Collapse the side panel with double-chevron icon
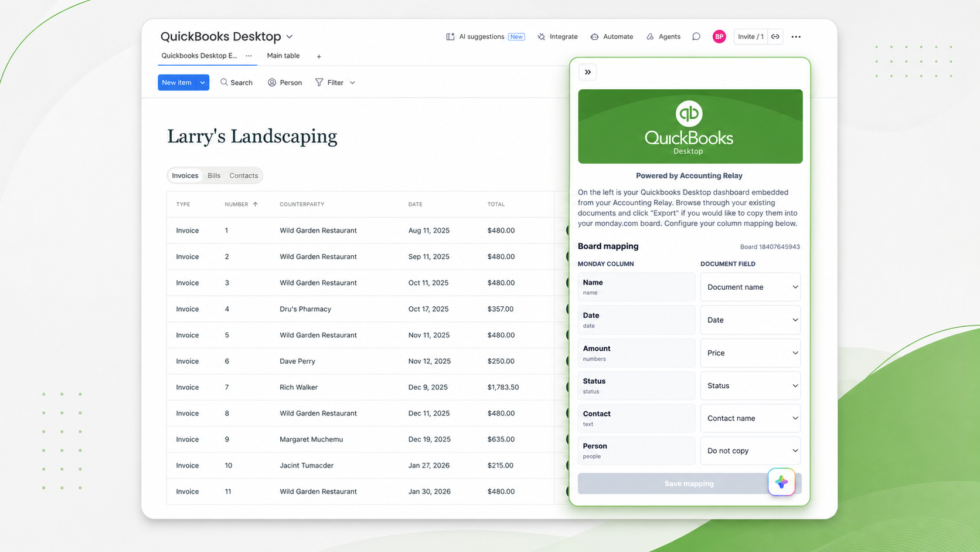This screenshot has height=552, width=980. click(587, 72)
